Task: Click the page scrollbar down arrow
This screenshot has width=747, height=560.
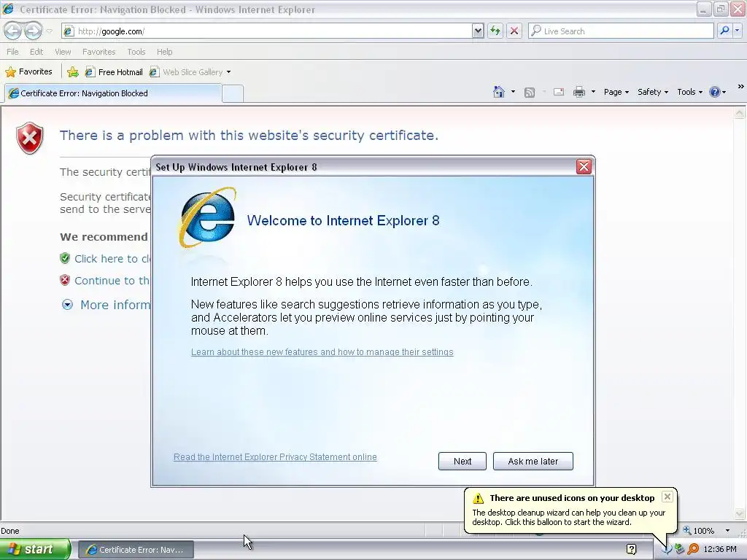Action: click(x=740, y=513)
